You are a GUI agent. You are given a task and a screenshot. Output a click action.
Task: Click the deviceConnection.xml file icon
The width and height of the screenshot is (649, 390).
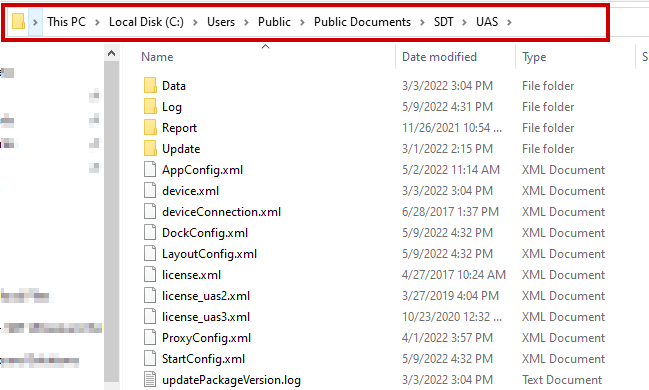[x=150, y=212]
